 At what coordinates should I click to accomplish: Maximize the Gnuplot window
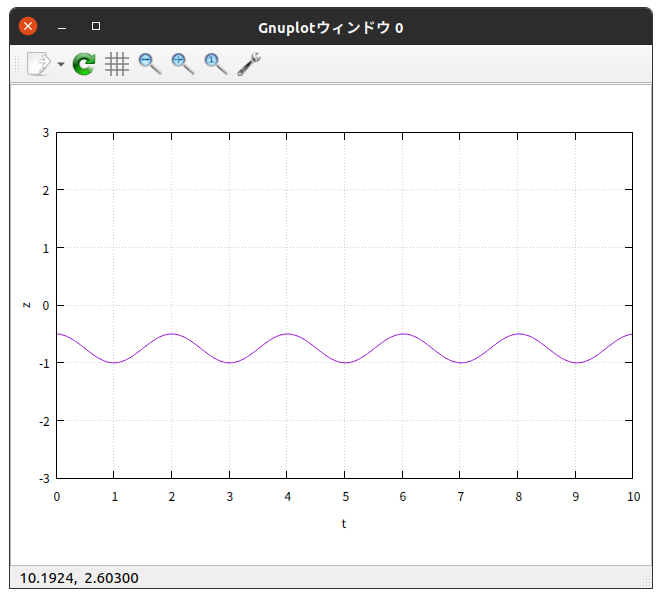96,26
